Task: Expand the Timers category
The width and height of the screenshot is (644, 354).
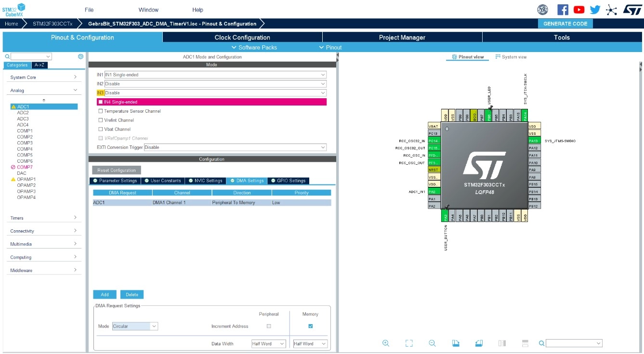Action: tap(44, 218)
